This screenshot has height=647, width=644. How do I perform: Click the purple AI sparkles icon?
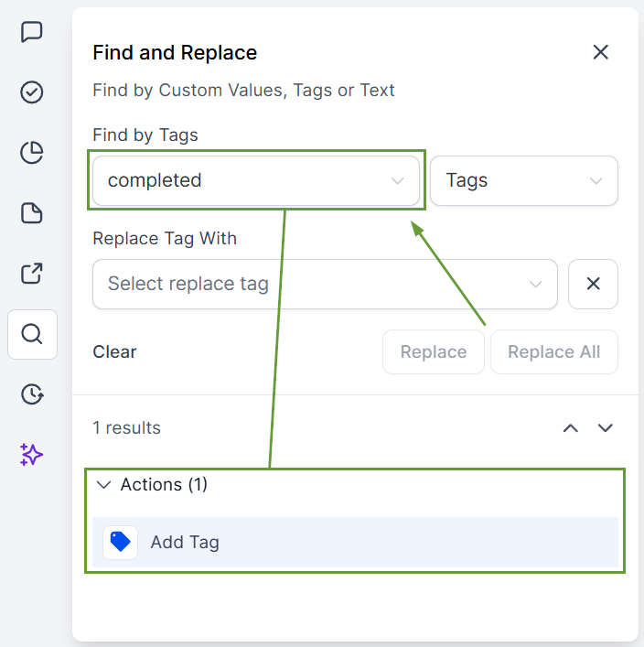(32, 455)
